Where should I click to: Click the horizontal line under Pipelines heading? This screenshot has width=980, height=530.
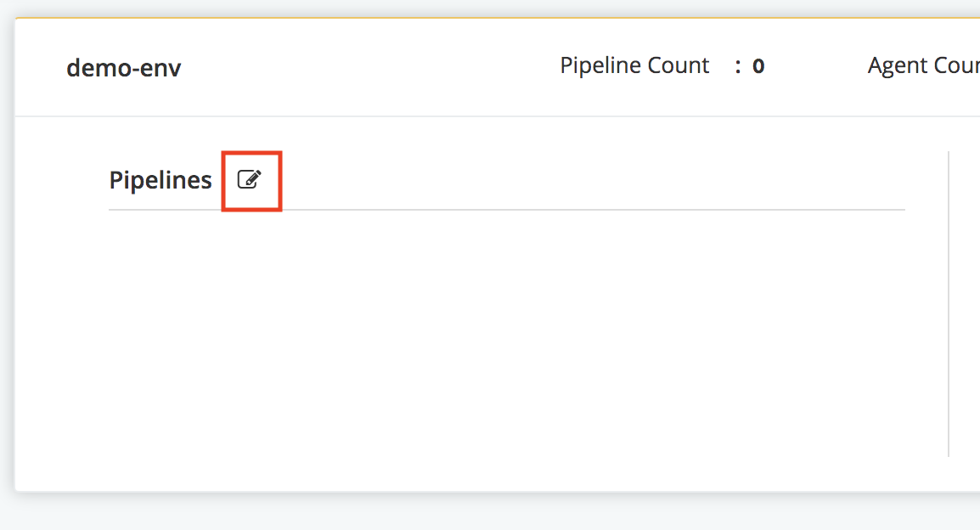pyautogui.click(x=506, y=210)
